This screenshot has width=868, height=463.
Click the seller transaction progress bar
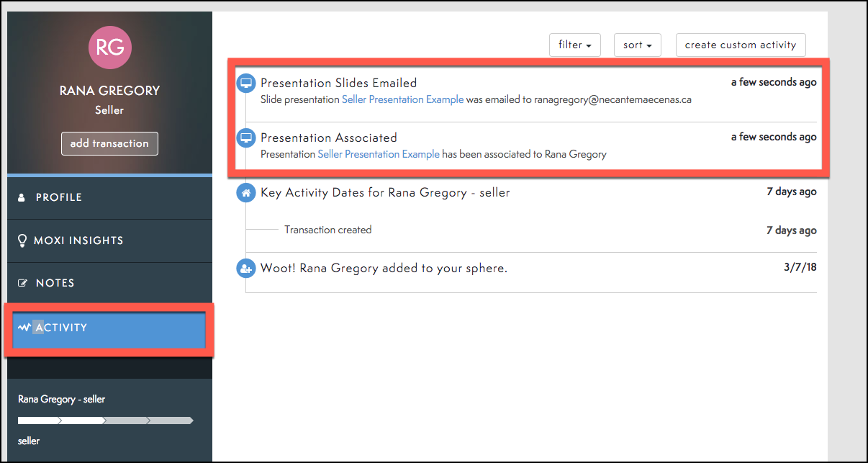pos(106,420)
